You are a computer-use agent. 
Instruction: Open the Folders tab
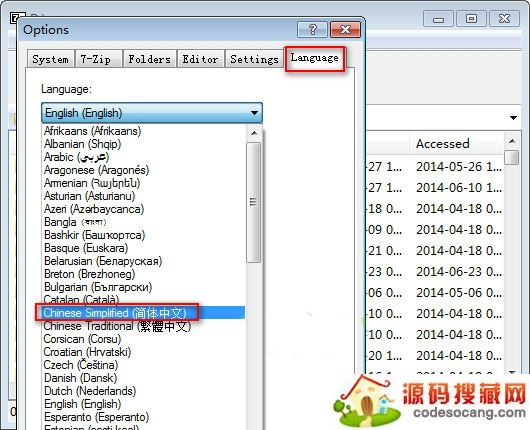click(149, 59)
